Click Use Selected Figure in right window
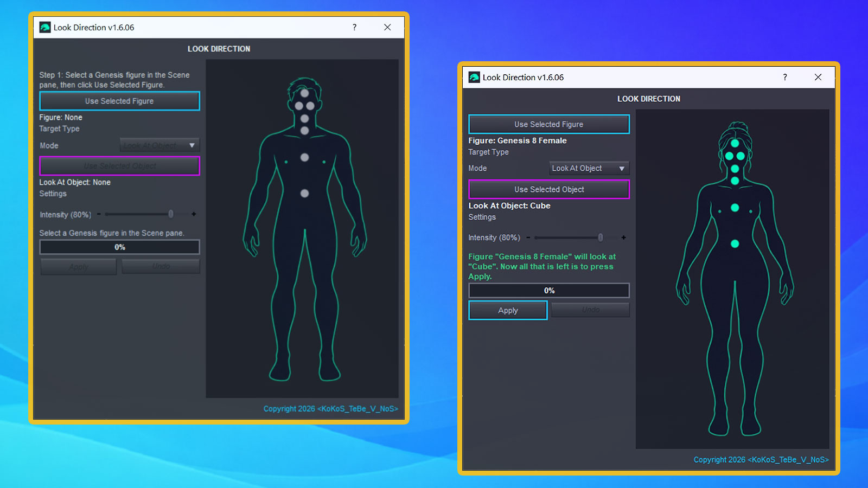This screenshot has width=868, height=488. tap(549, 124)
